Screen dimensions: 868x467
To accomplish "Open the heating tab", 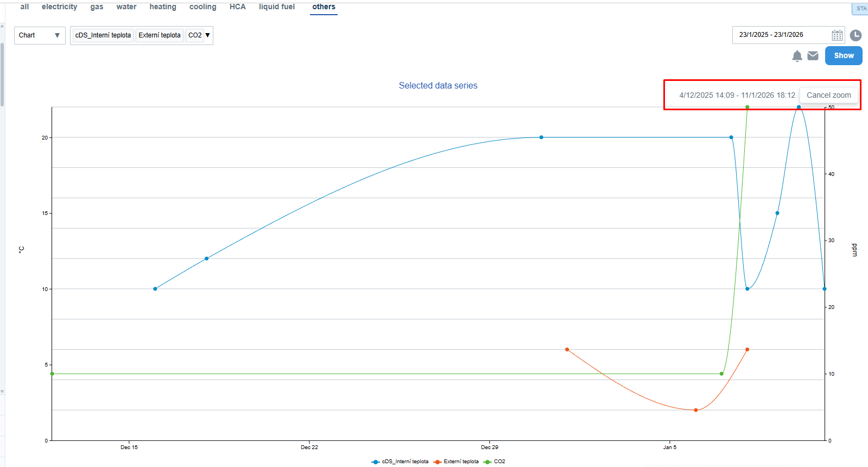I will tap(163, 7).
